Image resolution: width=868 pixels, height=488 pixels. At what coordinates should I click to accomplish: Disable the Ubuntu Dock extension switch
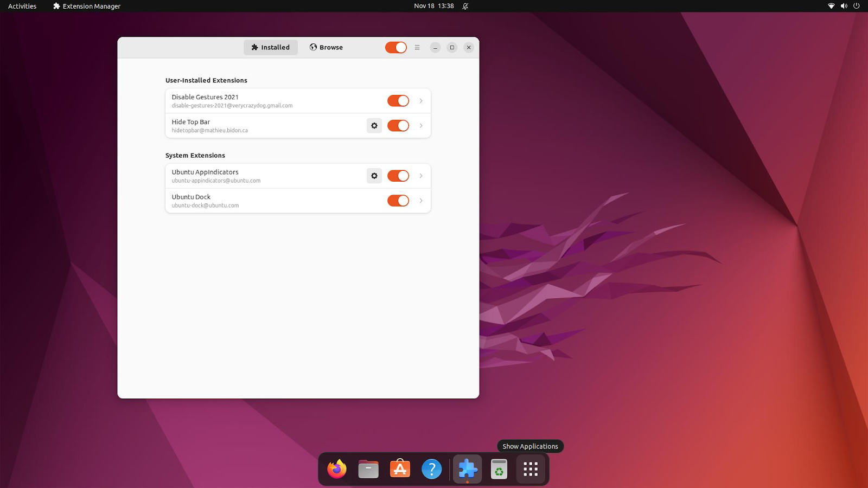tap(398, 201)
